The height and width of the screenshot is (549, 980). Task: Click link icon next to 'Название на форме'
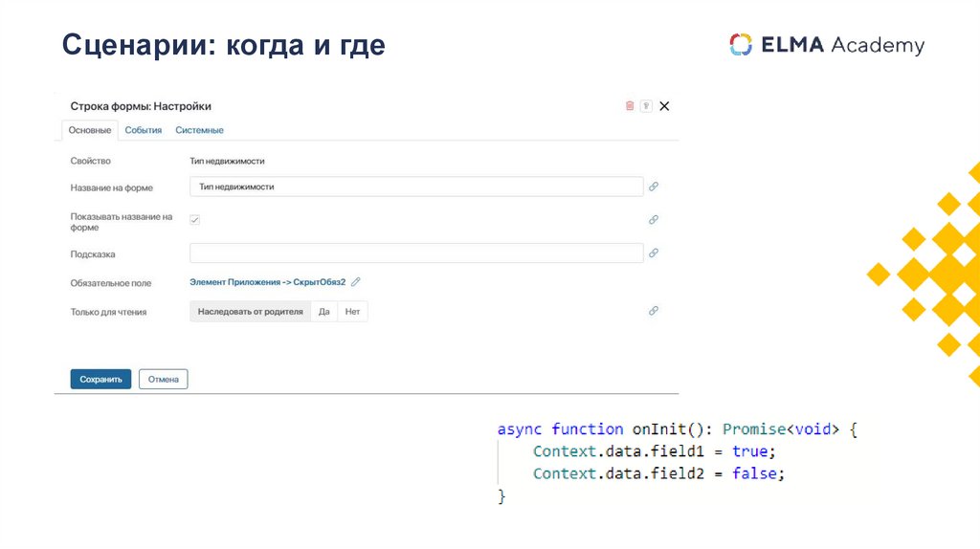pyautogui.click(x=654, y=187)
